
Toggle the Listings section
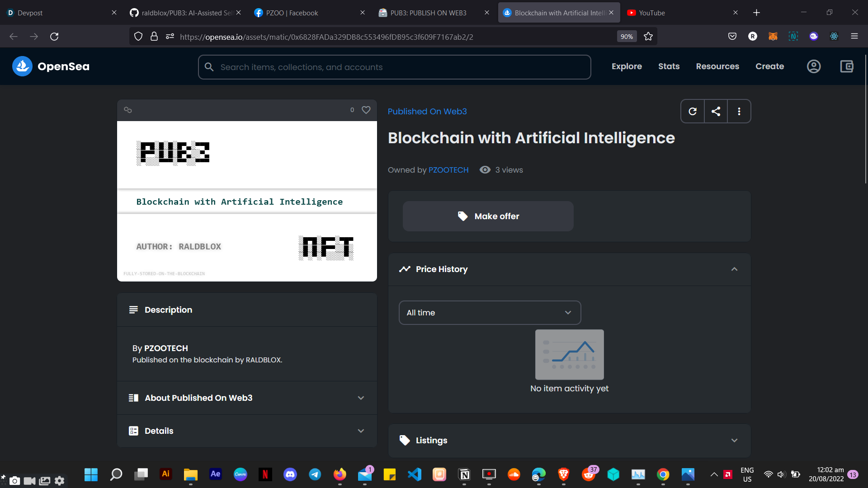pos(569,441)
